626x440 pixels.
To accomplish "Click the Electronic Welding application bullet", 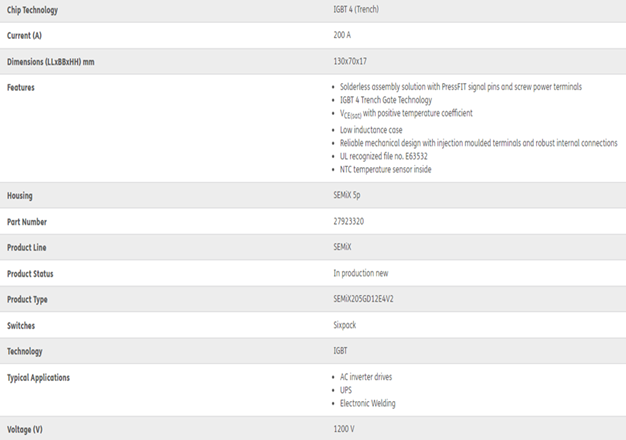I will tap(368, 403).
